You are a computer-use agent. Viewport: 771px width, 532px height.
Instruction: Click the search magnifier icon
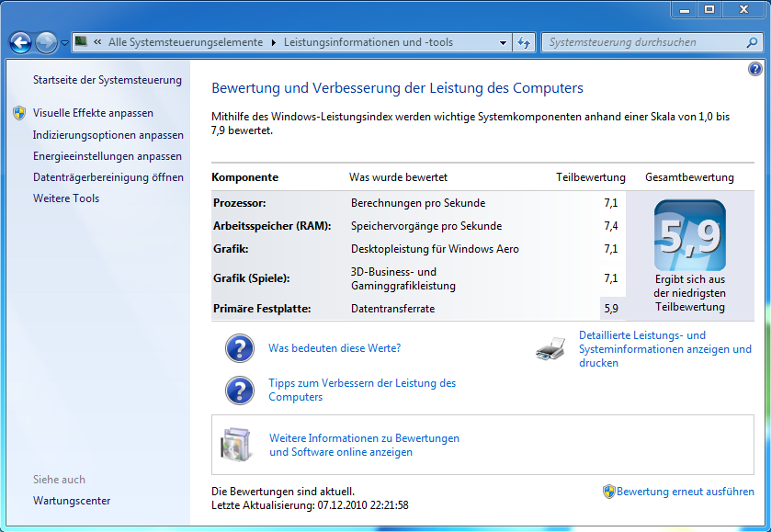pyautogui.click(x=752, y=43)
